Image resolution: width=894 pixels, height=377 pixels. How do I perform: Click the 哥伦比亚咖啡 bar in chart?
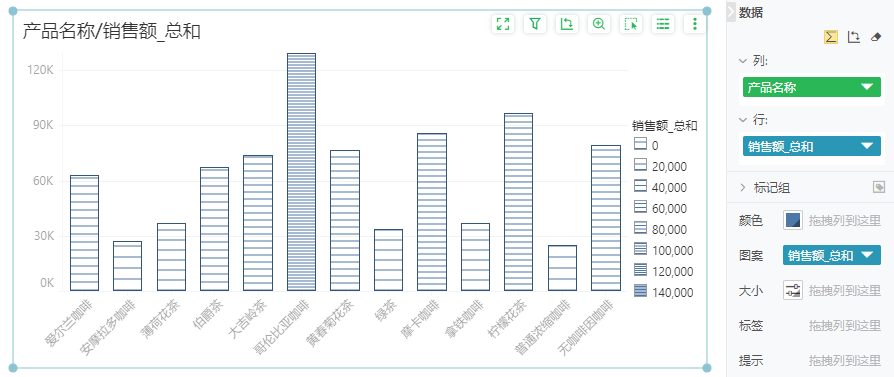click(x=302, y=172)
